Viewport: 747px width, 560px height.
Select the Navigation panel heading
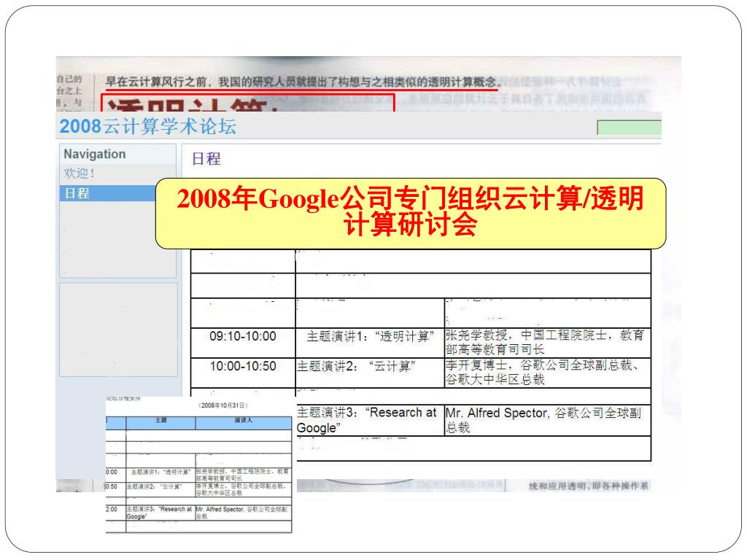coord(95,154)
